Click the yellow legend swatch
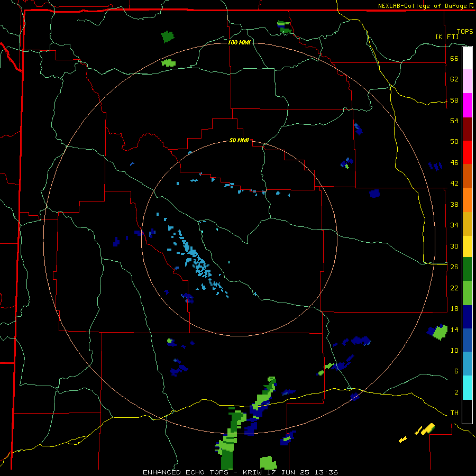 click(x=467, y=246)
